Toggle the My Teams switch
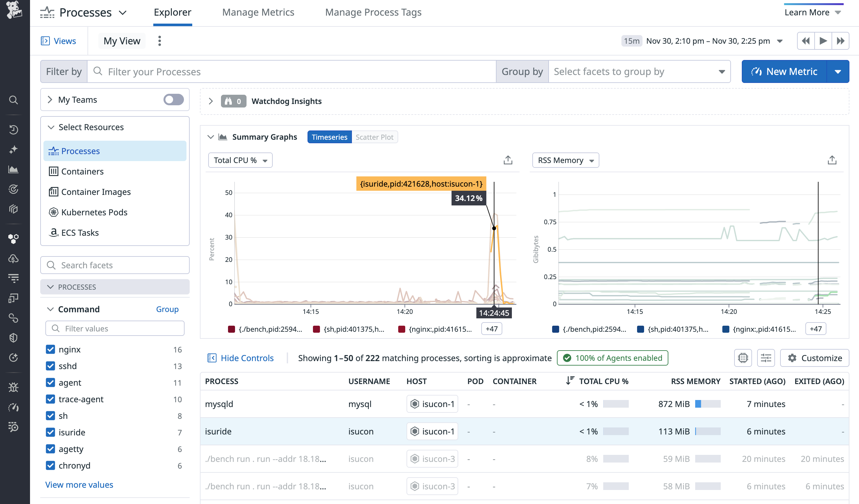 point(173,100)
